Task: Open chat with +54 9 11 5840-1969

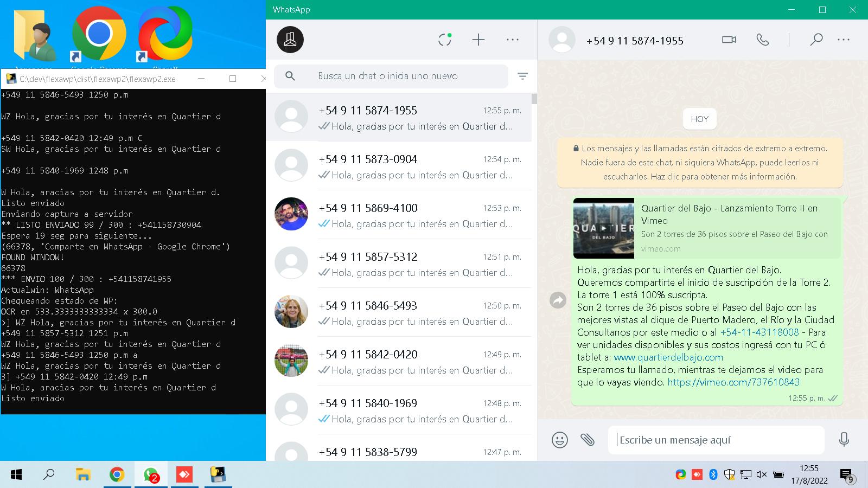Action: pos(399,410)
